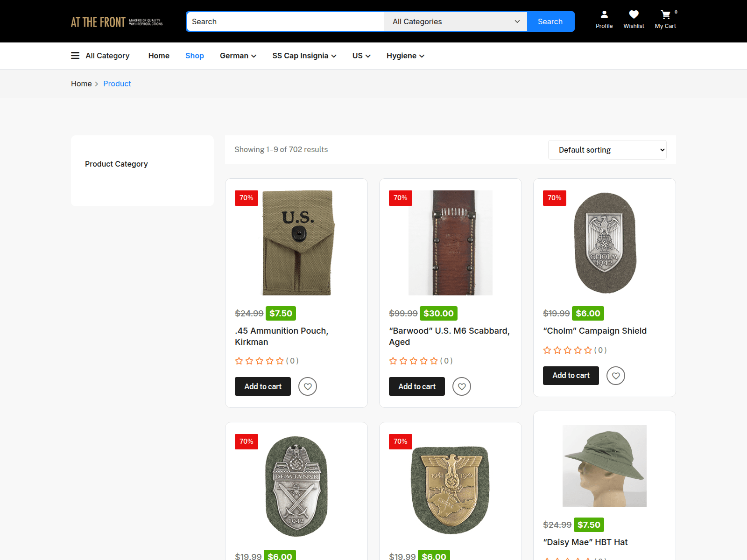Screen dimensions: 747x560
Task: Click the Home breadcrumb link
Action: pos(81,84)
